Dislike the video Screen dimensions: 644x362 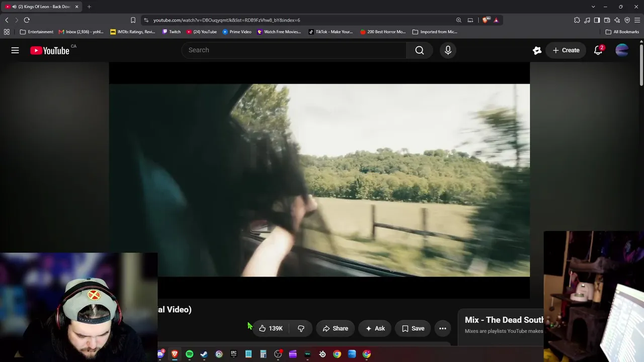[301, 328]
